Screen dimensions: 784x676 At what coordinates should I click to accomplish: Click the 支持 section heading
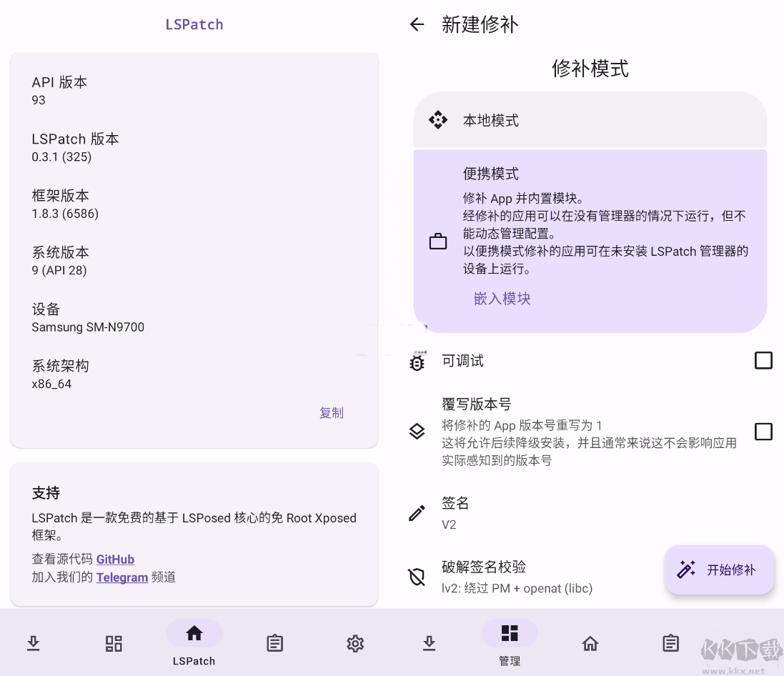click(46, 493)
